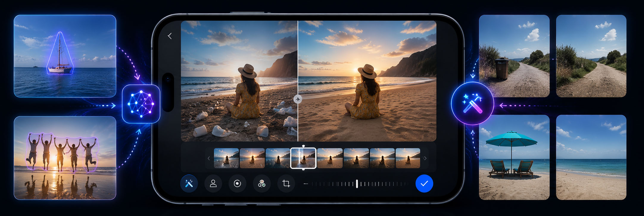644x216 pixels.
Task: Open the portrait person tool
Action: click(213, 184)
